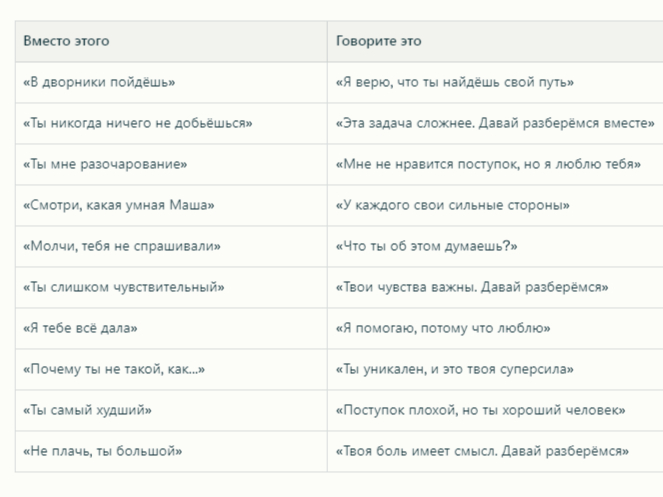
Task: Click «У каждого свои сильные стороны» cell
Action: tap(452, 205)
